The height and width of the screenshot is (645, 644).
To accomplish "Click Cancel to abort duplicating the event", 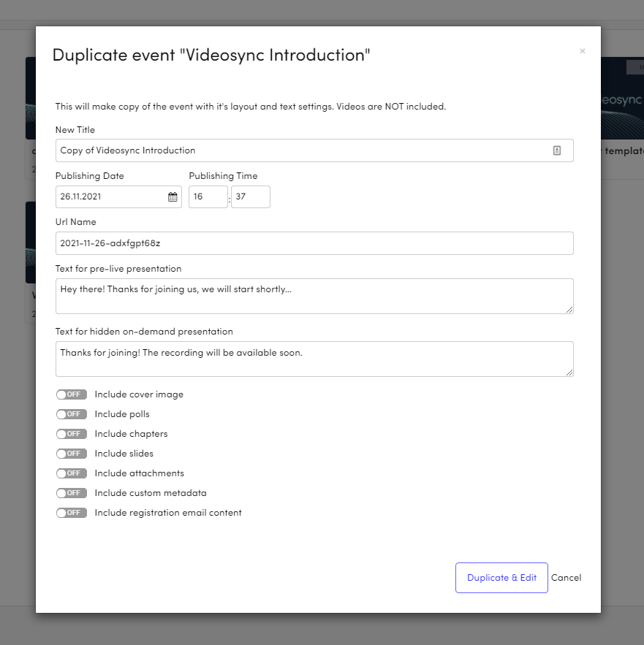I will 566,577.
